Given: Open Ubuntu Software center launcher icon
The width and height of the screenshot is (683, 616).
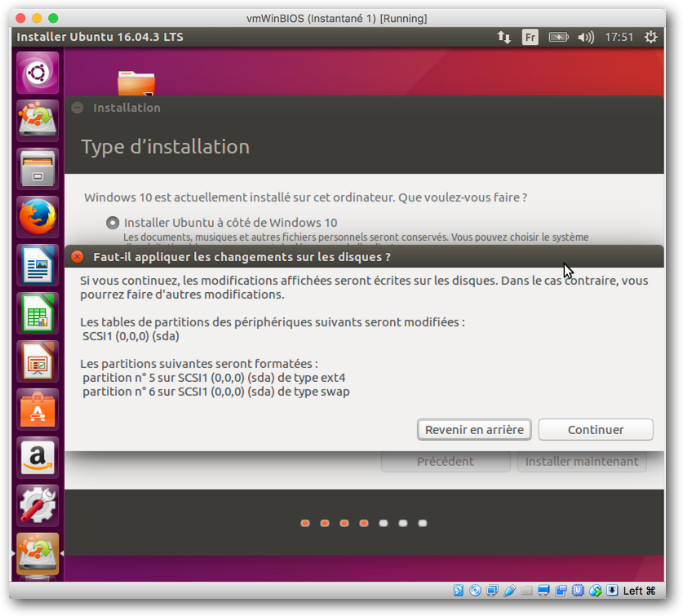Looking at the screenshot, I should point(38,410).
